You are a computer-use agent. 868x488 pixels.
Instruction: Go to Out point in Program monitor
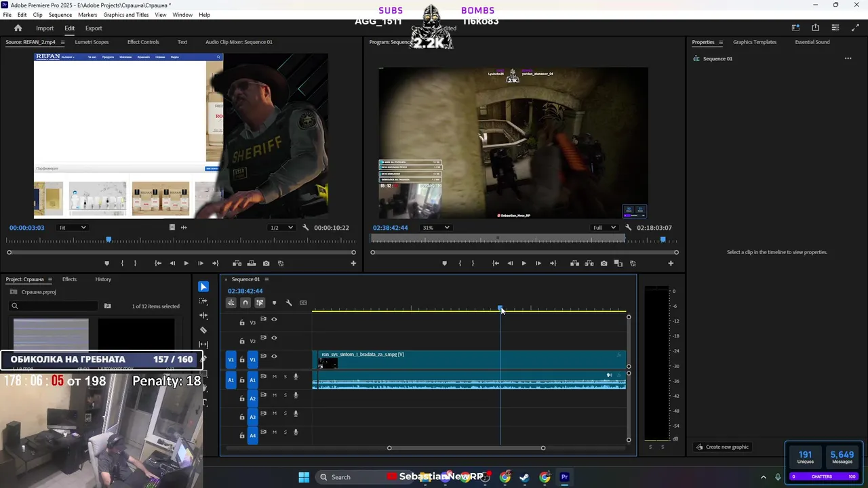553,263
